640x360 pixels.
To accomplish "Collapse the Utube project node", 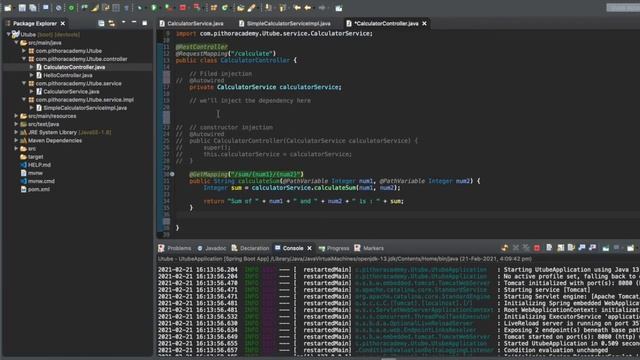I will point(8,35).
